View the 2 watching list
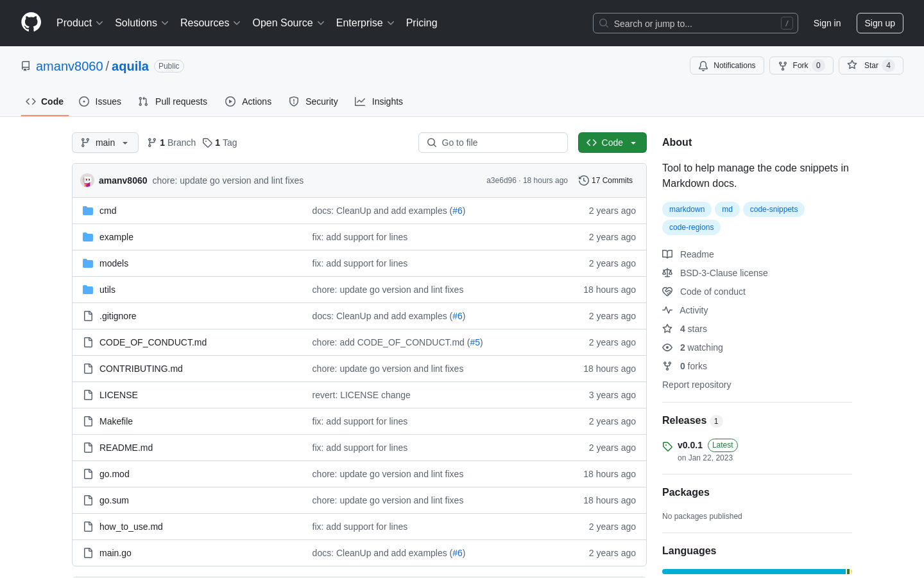This screenshot has height=578, width=924. [692, 347]
